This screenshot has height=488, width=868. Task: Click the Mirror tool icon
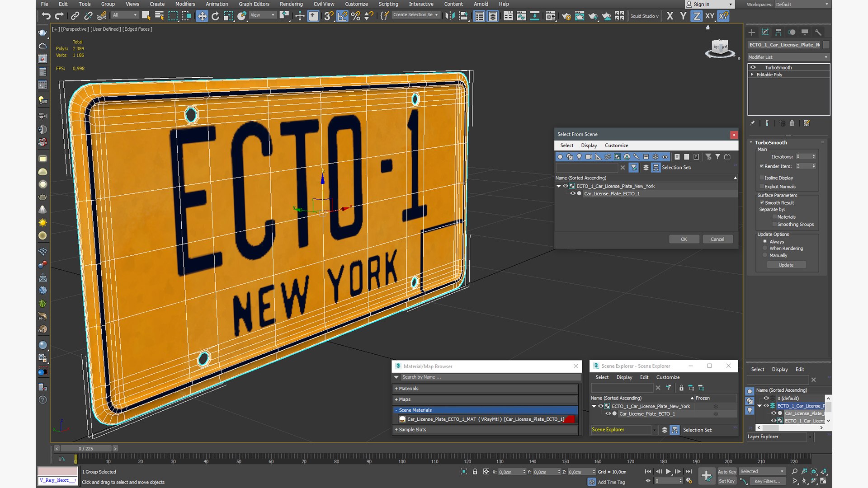pyautogui.click(x=450, y=16)
